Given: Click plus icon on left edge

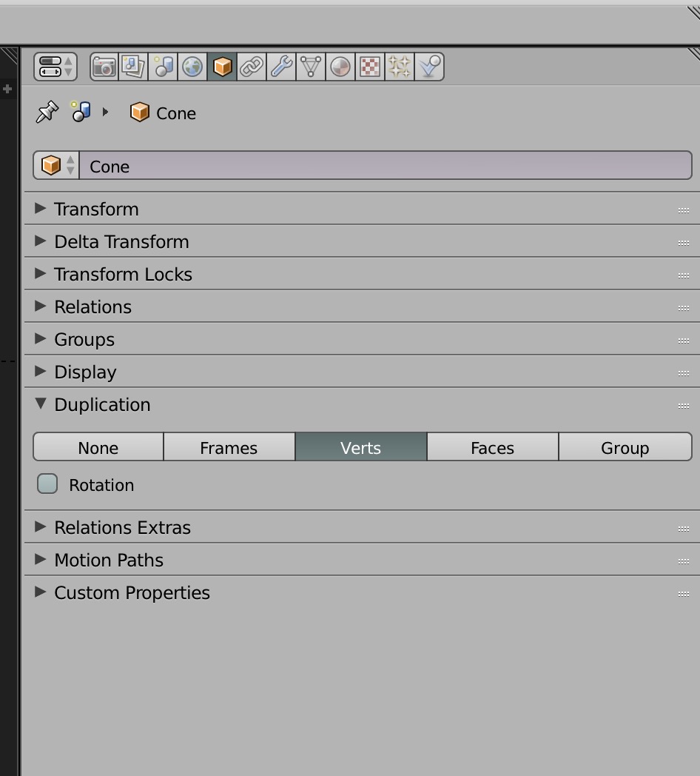Looking at the screenshot, I should 7,89.
